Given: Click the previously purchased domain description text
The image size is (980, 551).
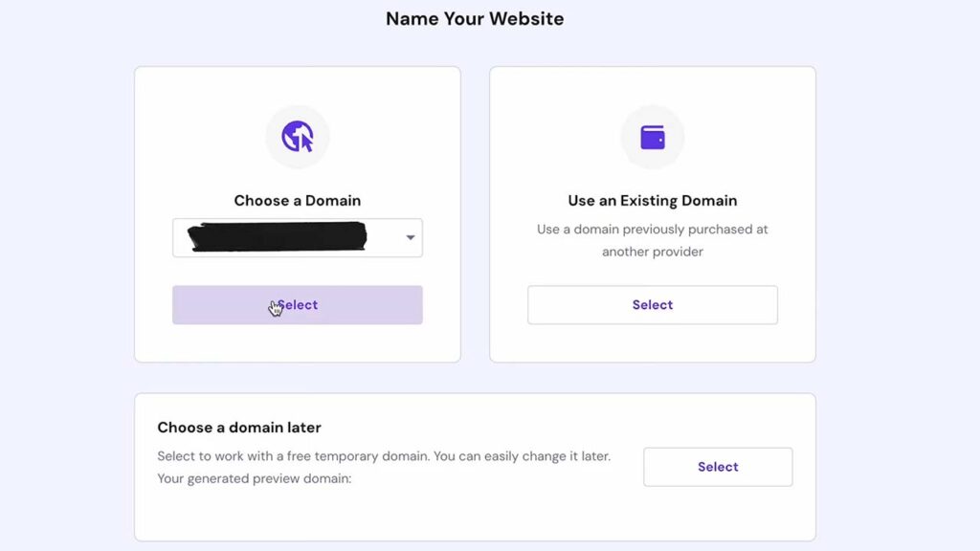Looking at the screenshot, I should [653, 240].
